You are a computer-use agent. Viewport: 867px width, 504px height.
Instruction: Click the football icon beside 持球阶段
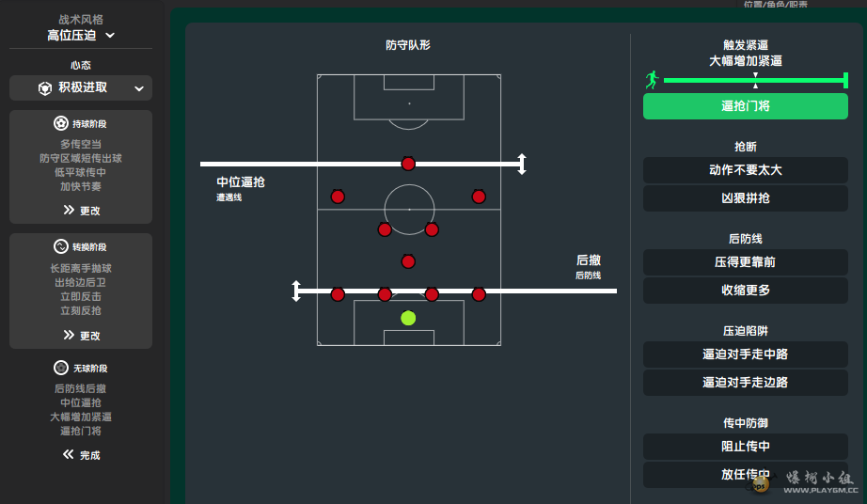coord(61,123)
